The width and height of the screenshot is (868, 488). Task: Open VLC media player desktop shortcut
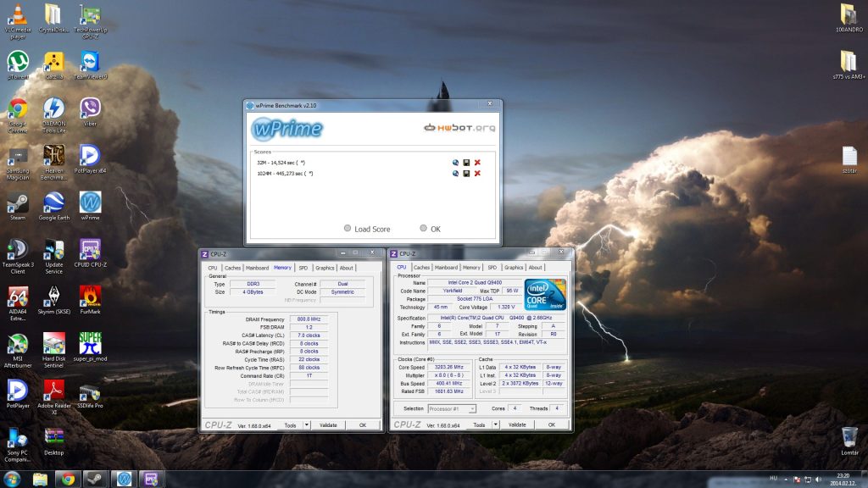click(x=18, y=21)
